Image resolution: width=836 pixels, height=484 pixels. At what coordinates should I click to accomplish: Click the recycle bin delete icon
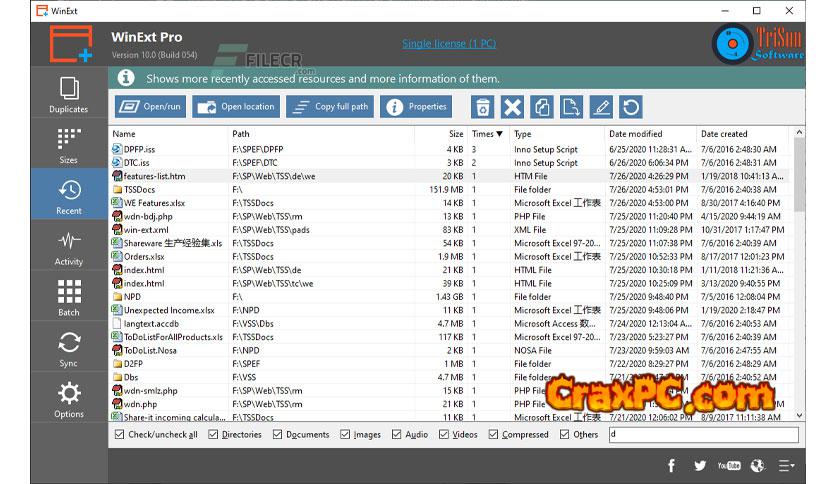pos(483,107)
